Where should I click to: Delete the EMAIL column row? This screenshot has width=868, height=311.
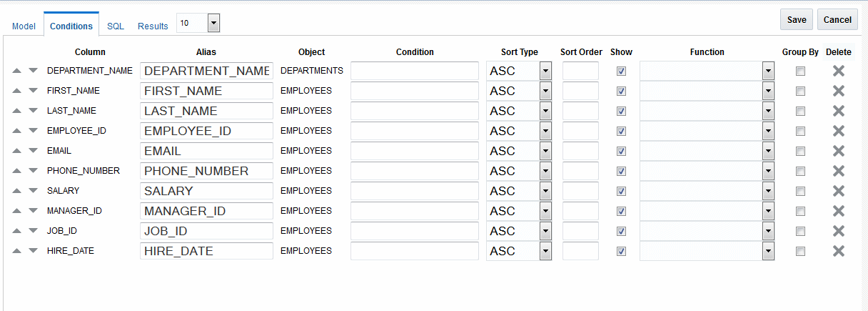coord(839,151)
